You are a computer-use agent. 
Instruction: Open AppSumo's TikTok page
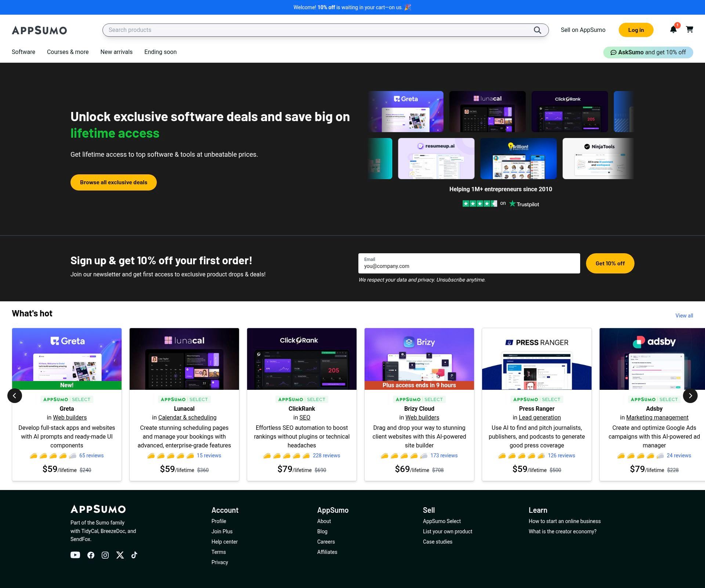coord(134,555)
